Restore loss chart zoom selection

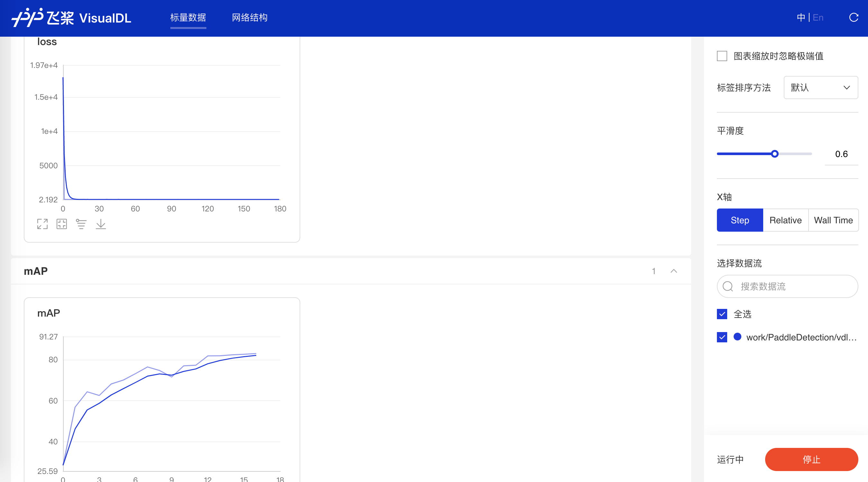[x=62, y=224]
